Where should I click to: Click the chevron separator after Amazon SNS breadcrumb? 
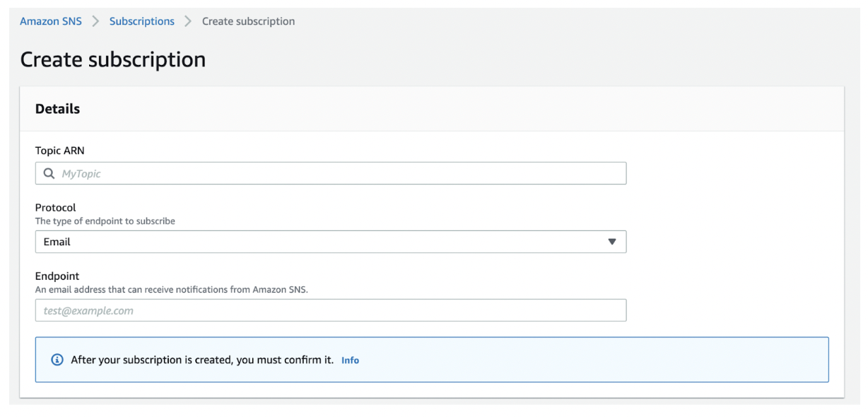95,21
